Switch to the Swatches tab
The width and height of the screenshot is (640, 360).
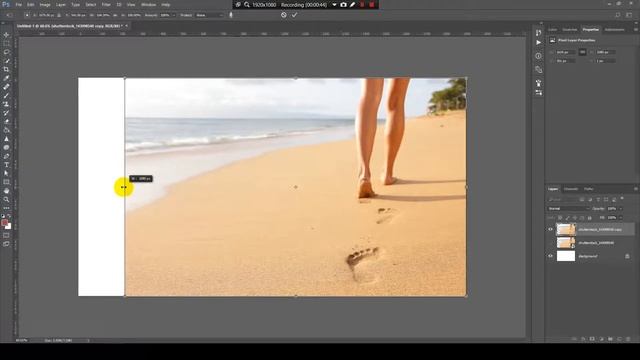click(570, 29)
